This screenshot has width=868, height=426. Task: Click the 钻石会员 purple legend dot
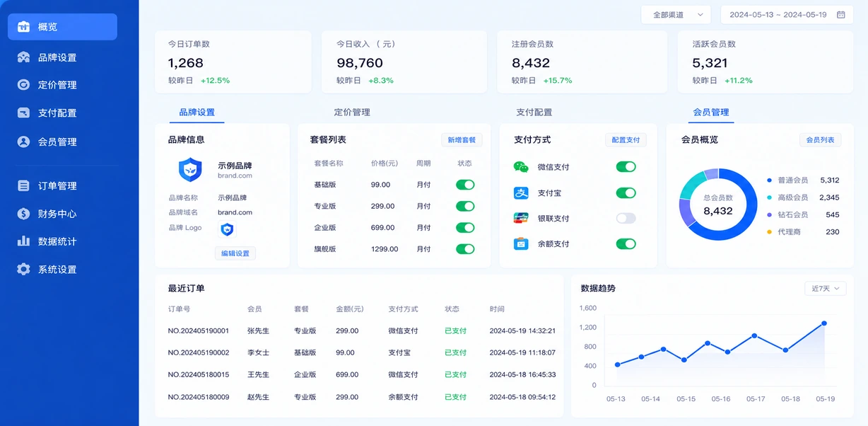(x=769, y=214)
